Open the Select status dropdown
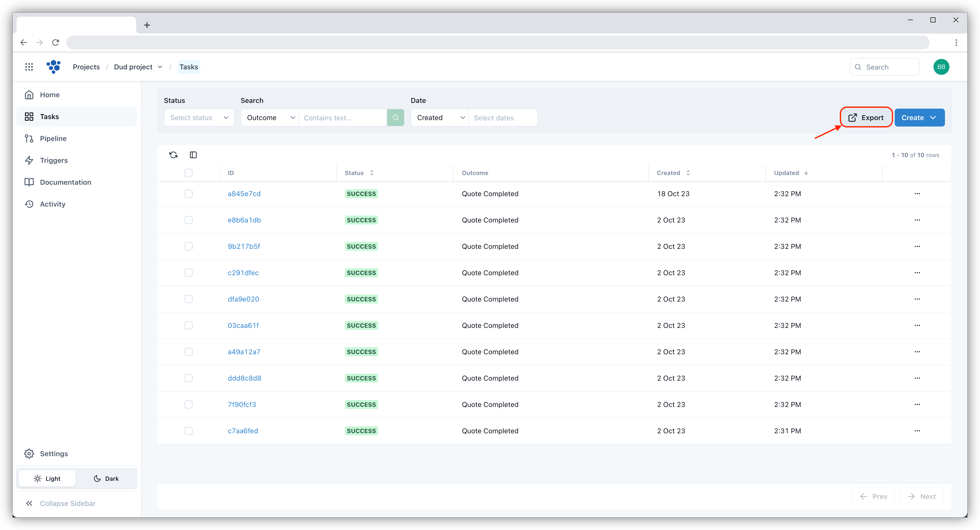 (199, 118)
